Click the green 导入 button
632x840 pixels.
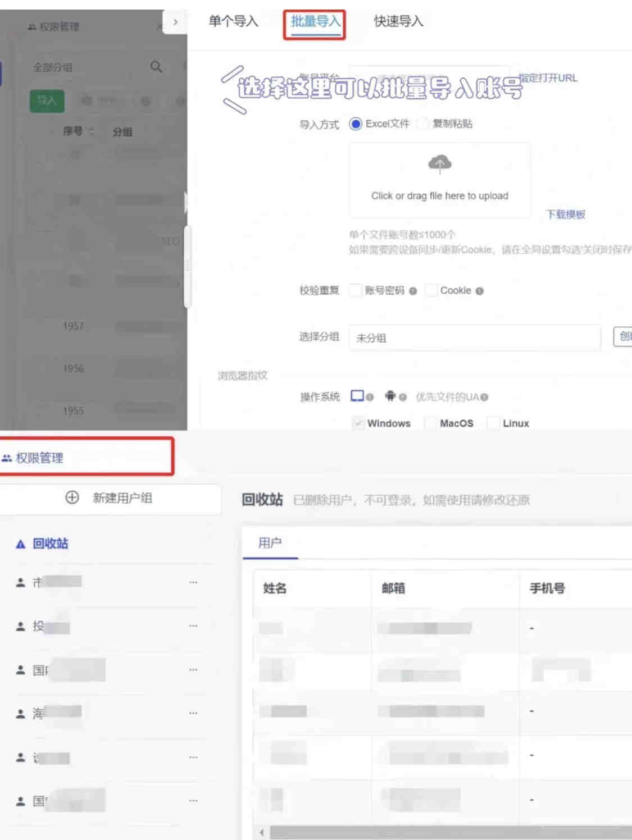[47, 101]
